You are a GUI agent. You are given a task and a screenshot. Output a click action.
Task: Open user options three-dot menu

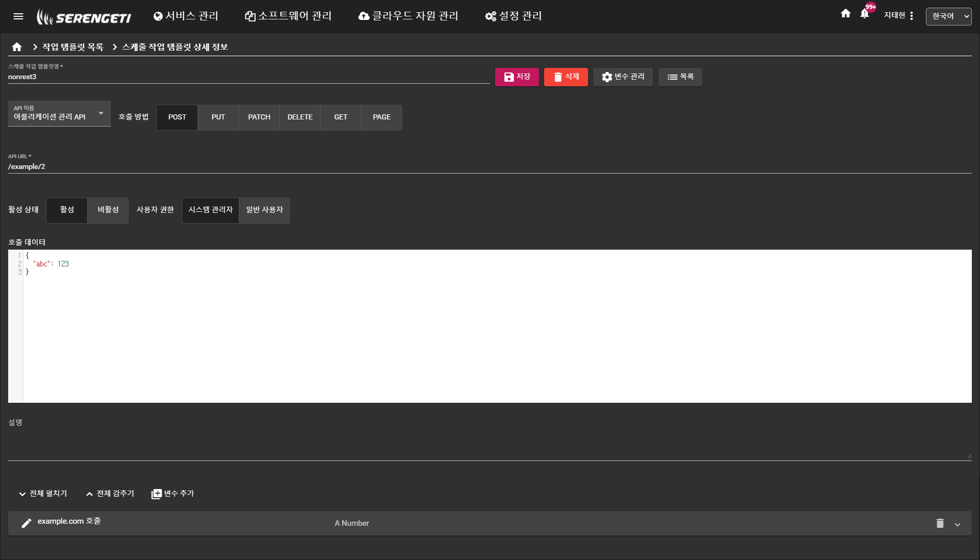(912, 16)
